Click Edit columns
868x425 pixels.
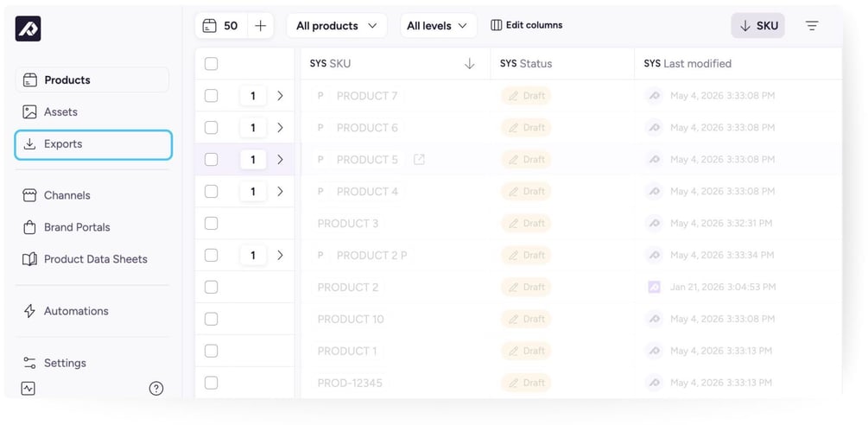(x=527, y=25)
